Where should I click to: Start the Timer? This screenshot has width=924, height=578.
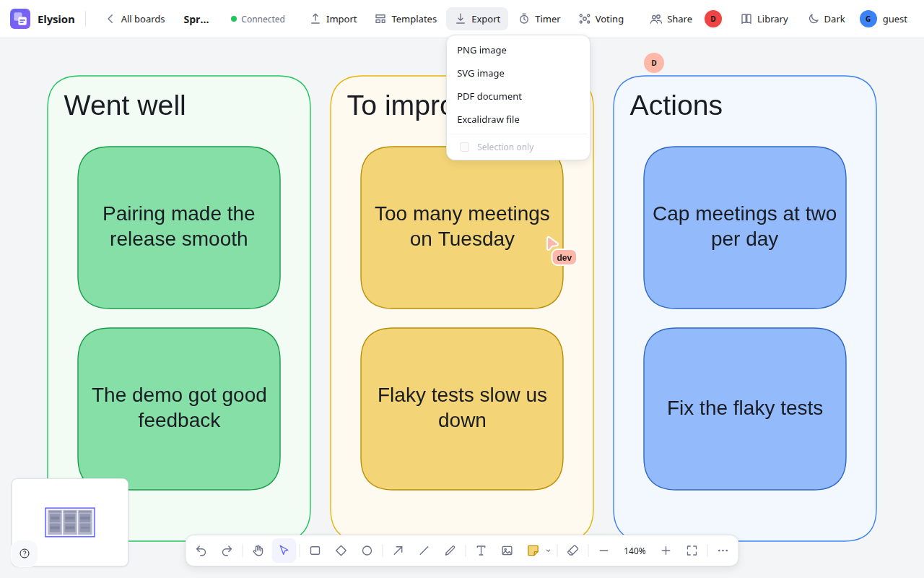(539, 19)
